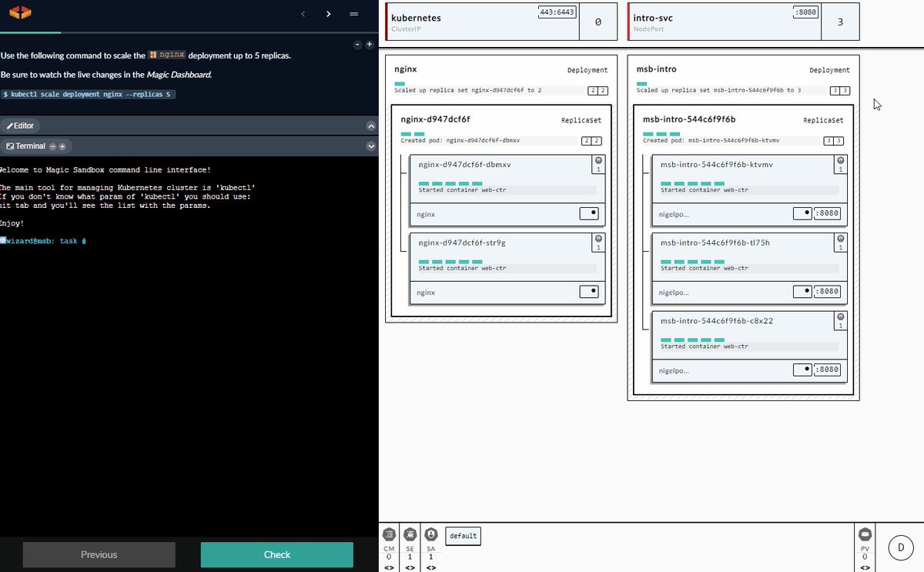Click the Secrets (SE) icon
The width and height of the screenshot is (924, 572).
click(x=410, y=534)
